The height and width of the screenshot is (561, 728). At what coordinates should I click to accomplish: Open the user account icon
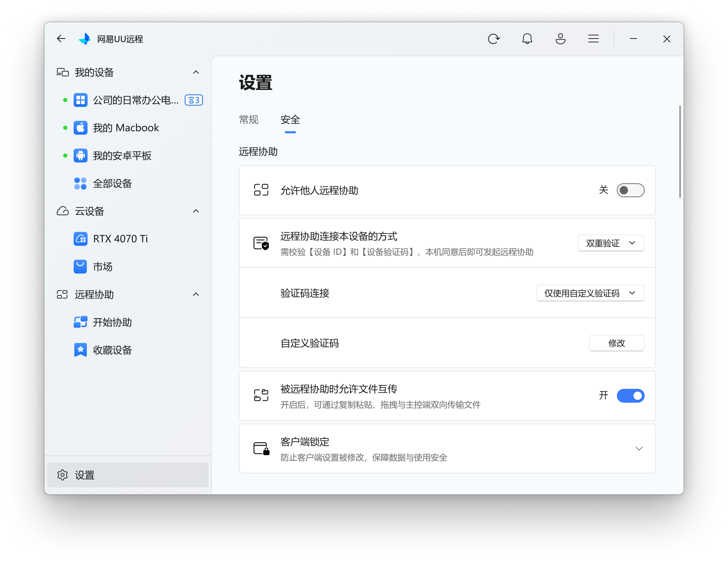click(x=560, y=39)
